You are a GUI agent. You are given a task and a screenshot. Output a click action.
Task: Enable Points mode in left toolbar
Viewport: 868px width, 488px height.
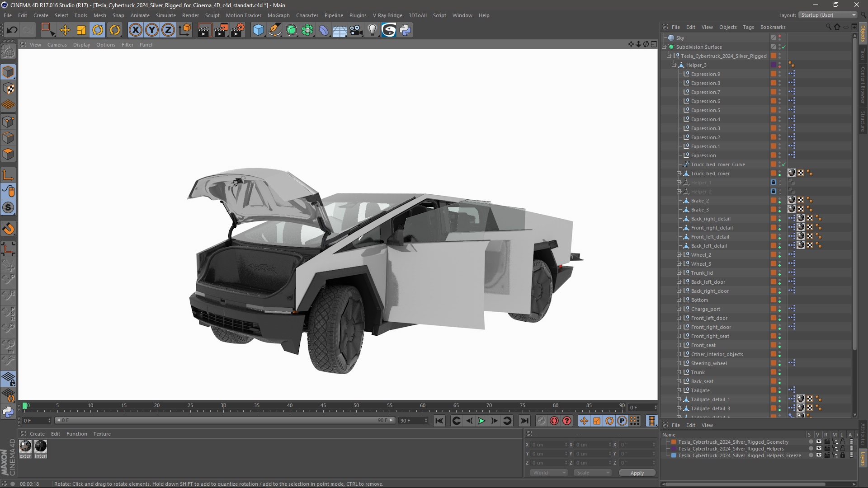tap(8, 121)
